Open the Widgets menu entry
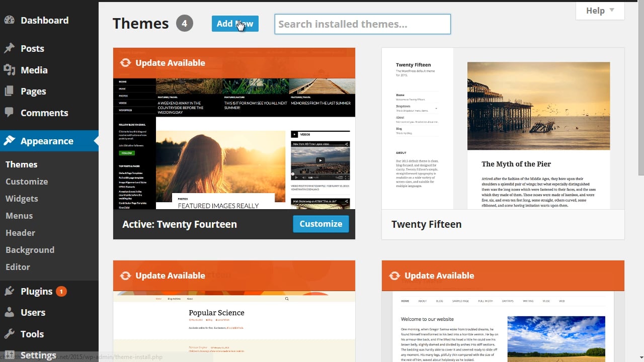Image resolution: width=644 pixels, height=362 pixels. click(22, 198)
